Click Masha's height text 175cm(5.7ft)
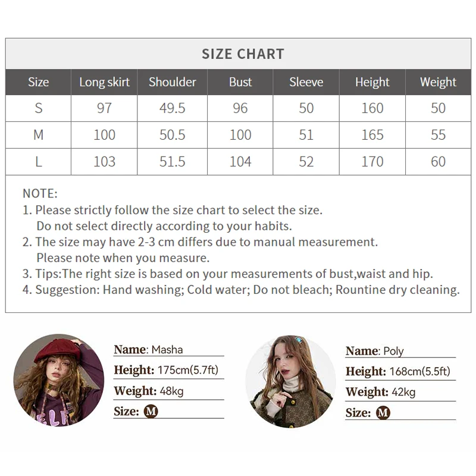Screen dimensions: 476x476 [x=188, y=370]
